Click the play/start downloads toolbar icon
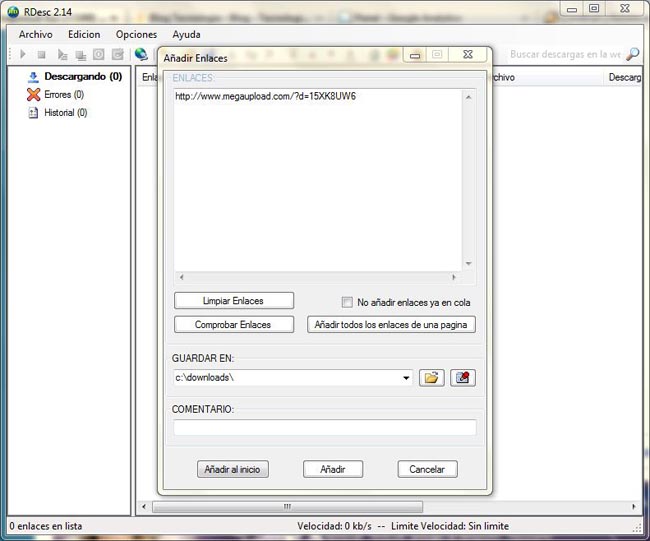 click(x=22, y=54)
